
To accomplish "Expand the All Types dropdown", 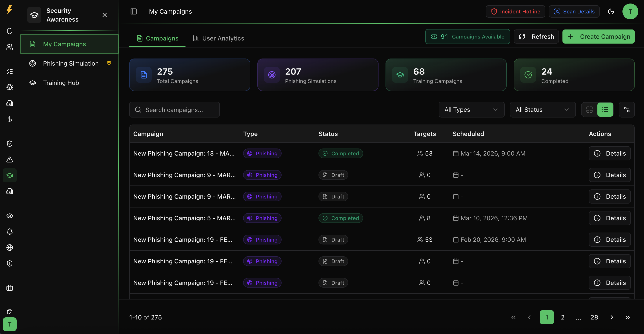I will (471, 110).
